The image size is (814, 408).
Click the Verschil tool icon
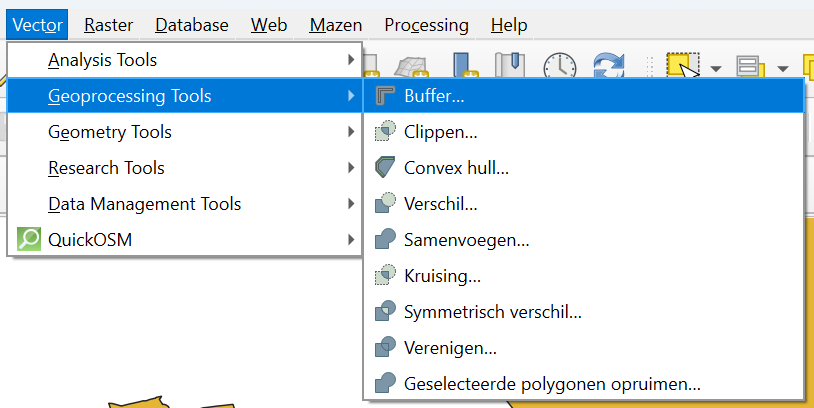click(385, 204)
